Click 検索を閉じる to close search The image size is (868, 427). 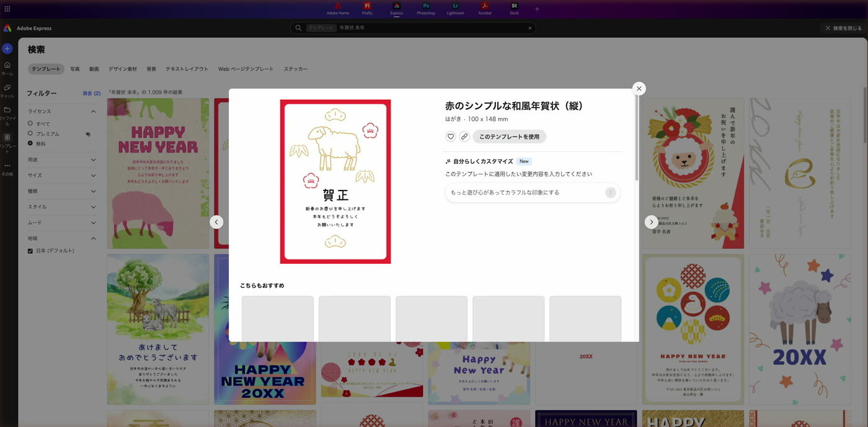coord(843,28)
